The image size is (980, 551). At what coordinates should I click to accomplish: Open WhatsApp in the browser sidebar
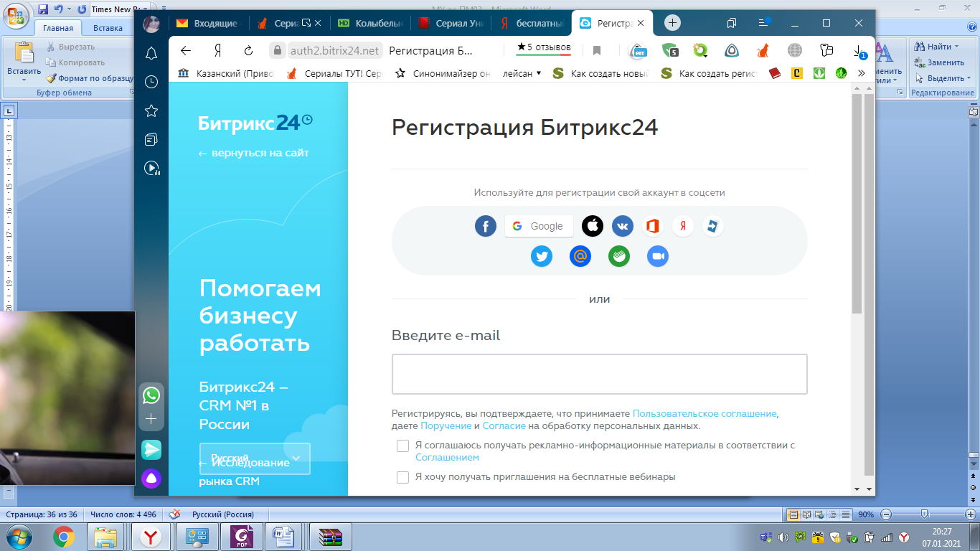coord(151,395)
